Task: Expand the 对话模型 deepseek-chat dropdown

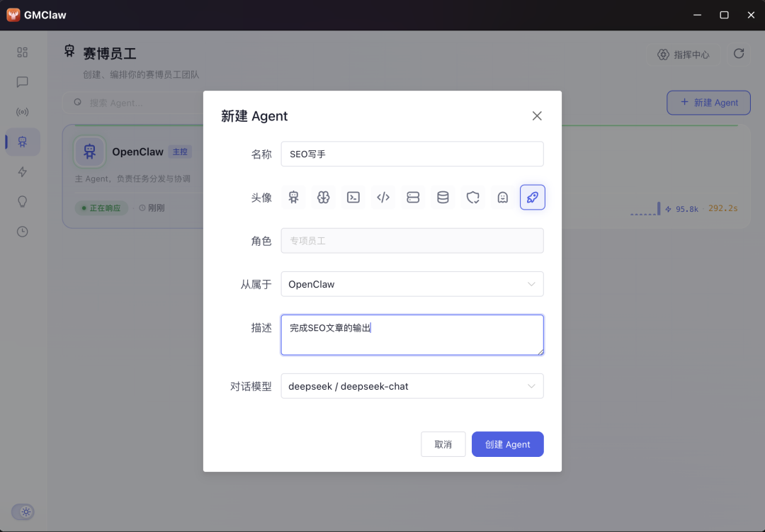Action: pos(412,386)
